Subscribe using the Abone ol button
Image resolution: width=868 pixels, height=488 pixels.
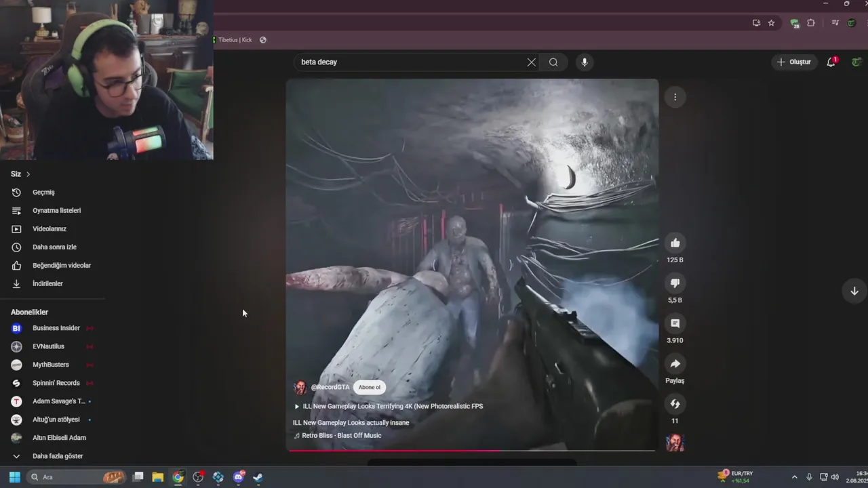coord(370,387)
